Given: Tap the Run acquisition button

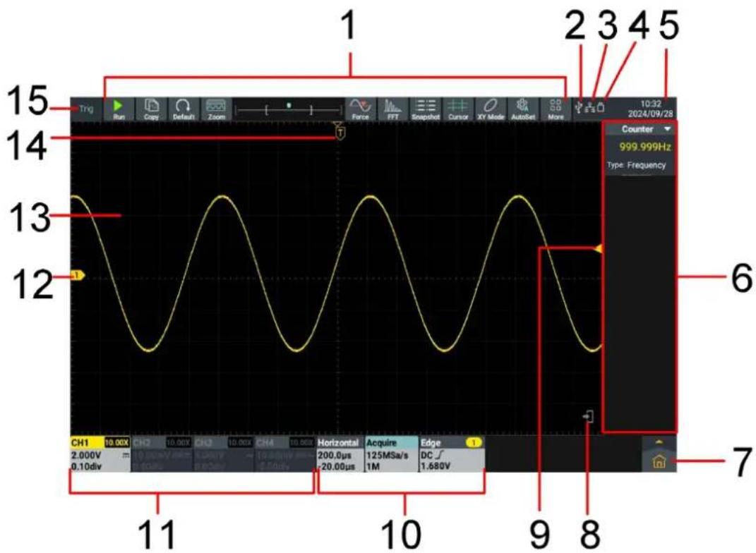Looking at the screenshot, I should coord(119,109).
